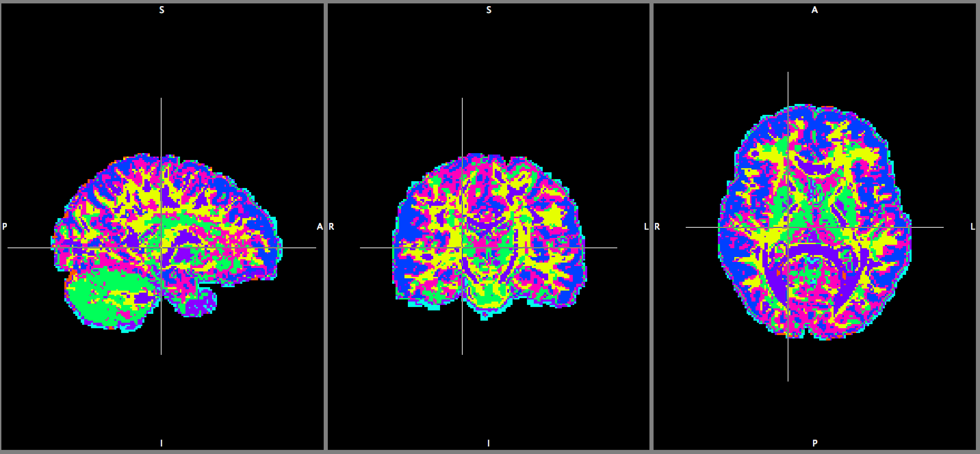The image size is (980, 454).
Task: Click the 'L' label in the axial view
Action: pos(972,227)
